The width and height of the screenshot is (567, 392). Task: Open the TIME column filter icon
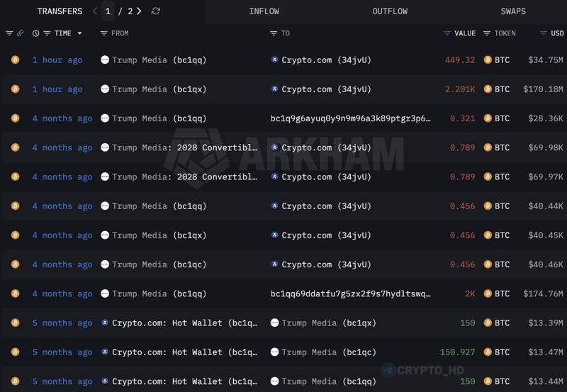[x=47, y=33]
